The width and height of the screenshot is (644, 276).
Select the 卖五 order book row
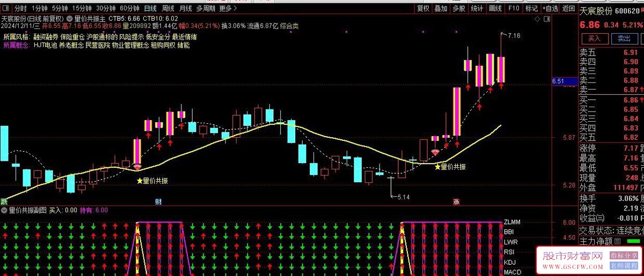[x=611, y=52]
